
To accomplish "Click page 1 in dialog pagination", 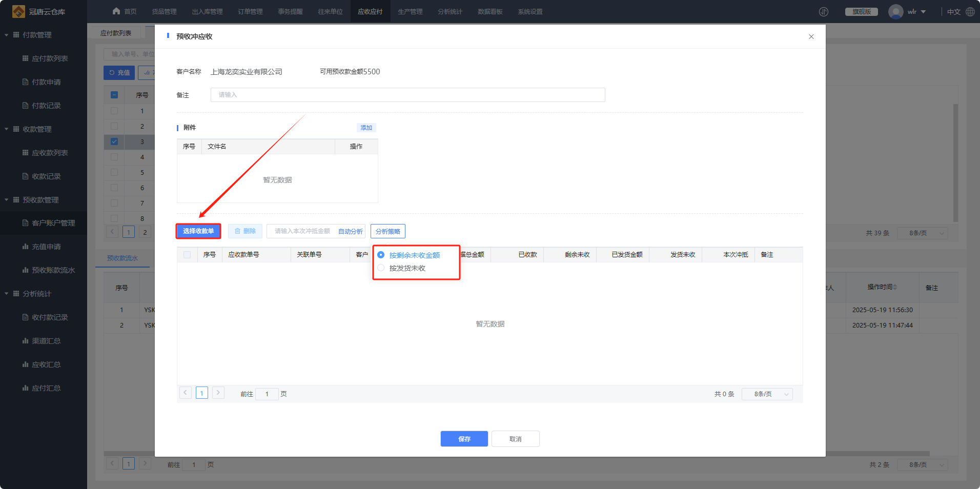I will (x=202, y=393).
